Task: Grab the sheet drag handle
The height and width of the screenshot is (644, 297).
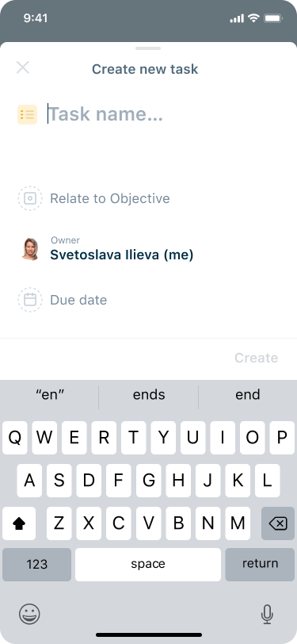Action: (x=148, y=48)
